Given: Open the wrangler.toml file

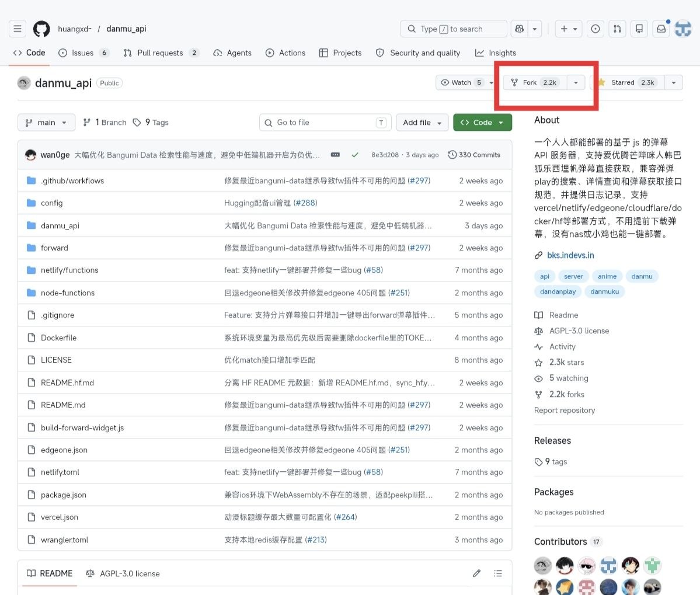Looking at the screenshot, I should (64, 540).
